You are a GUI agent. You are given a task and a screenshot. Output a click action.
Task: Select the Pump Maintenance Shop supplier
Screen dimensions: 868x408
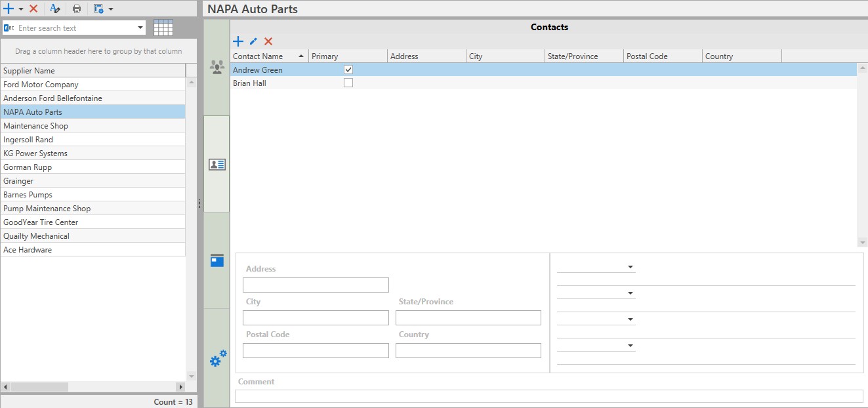pyautogui.click(x=93, y=208)
